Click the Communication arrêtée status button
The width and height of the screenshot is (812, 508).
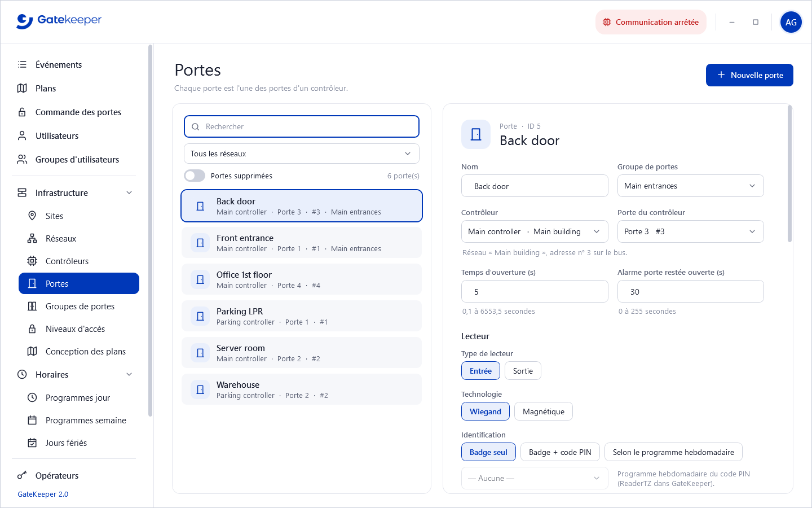click(x=651, y=22)
